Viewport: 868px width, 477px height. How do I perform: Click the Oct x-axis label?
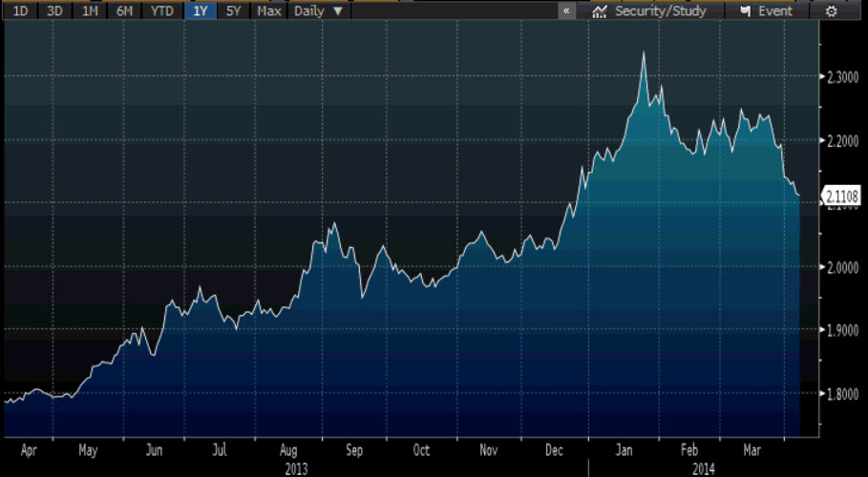[421, 450]
